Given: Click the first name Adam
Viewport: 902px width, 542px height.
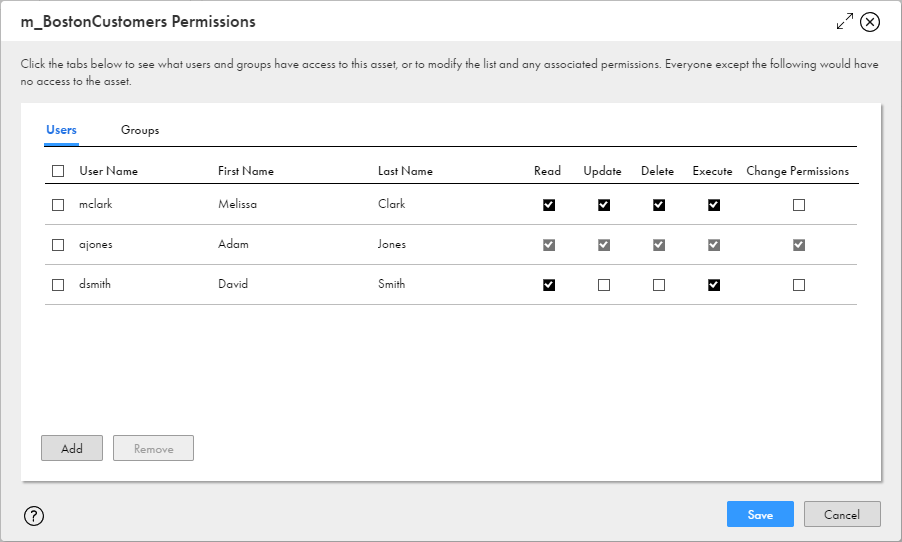Looking at the screenshot, I should 233,244.
